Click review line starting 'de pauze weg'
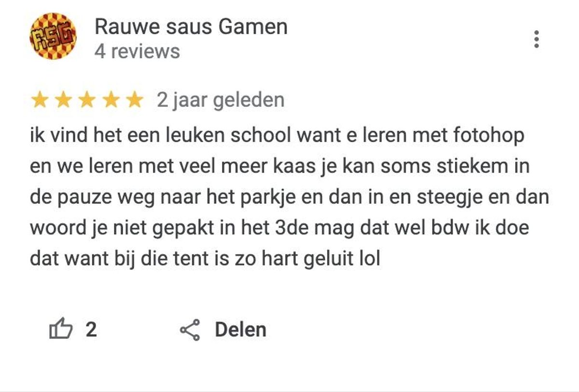 coord(289,198)
